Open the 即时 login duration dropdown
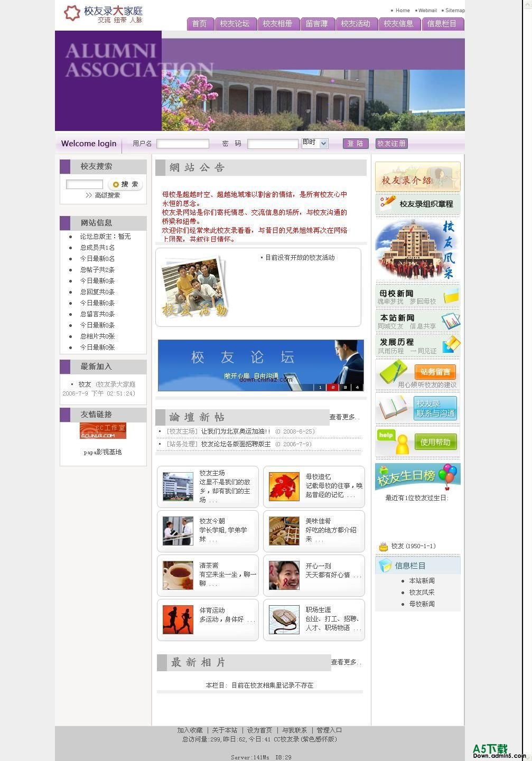The width and height of the screenshot is (532, 761). click(315, 143)
